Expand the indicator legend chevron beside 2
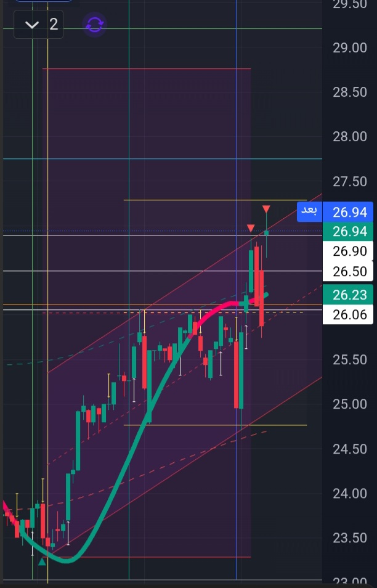The image size is (377, 588). pos(32,25)
